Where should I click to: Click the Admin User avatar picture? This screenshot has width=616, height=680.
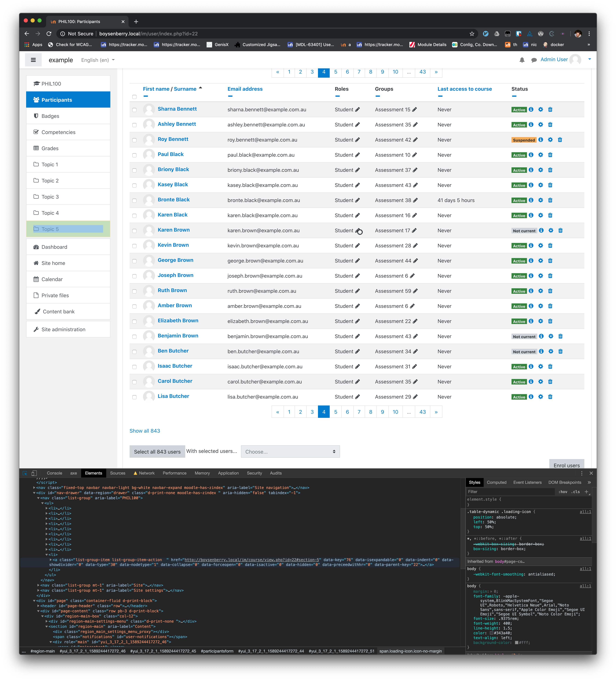575,60
